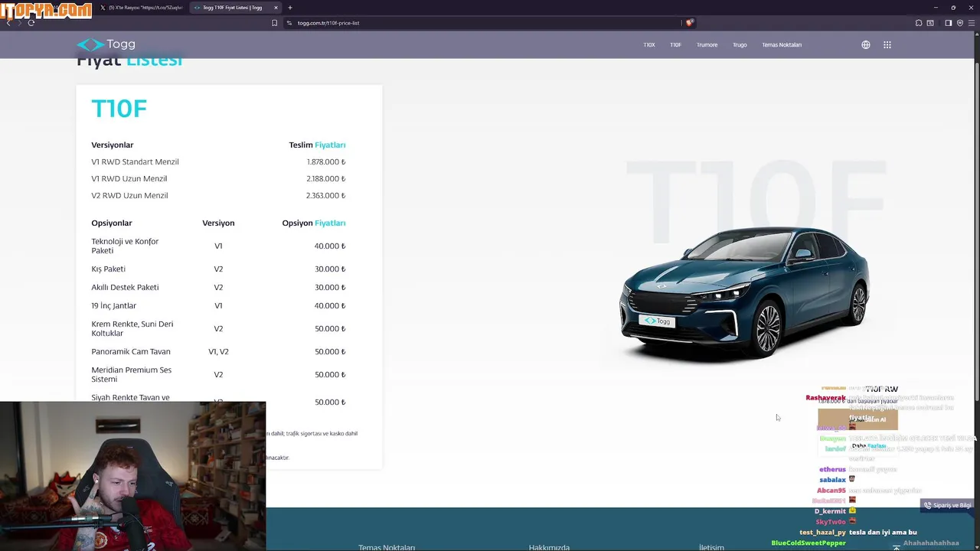Click the Panoramik Cam Tavan option
The width and height of the screenshot is (980, 551).
[x=131, y=351]
